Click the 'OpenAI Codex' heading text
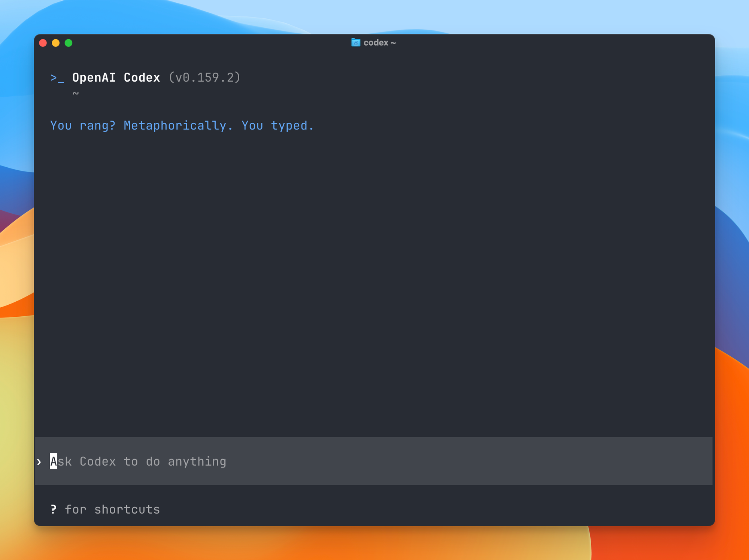 pos(116,77)
